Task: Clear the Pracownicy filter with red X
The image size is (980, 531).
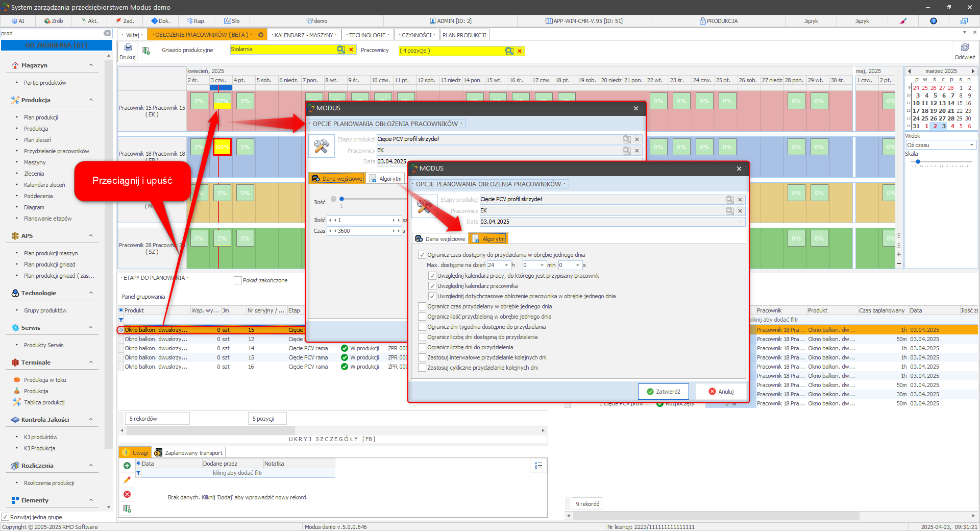Action: 520,51
